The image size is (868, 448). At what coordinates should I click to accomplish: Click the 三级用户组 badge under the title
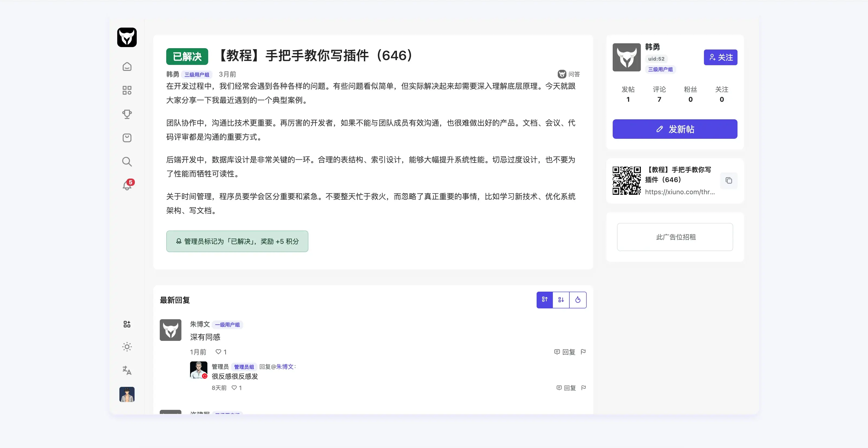pos(197,74)
